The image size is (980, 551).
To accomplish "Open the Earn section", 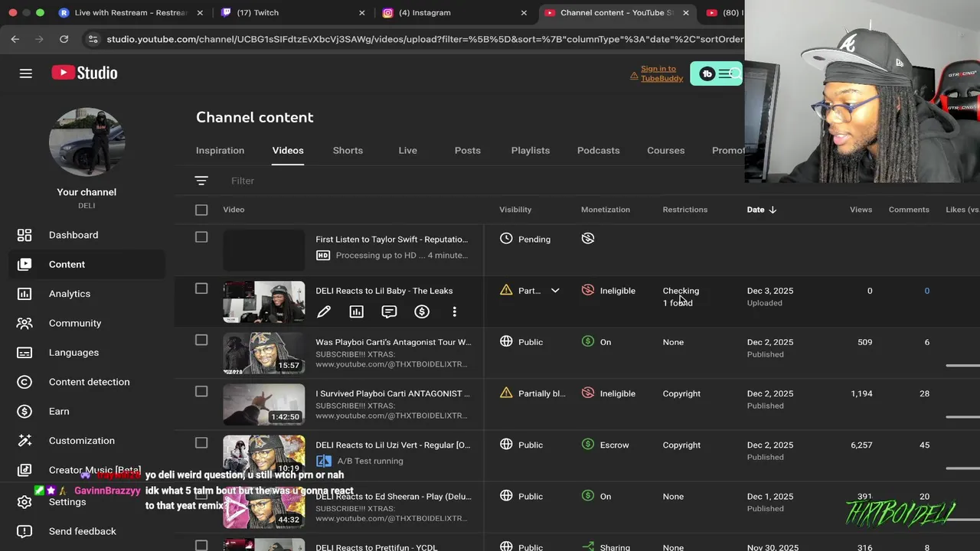I will 59,411.
